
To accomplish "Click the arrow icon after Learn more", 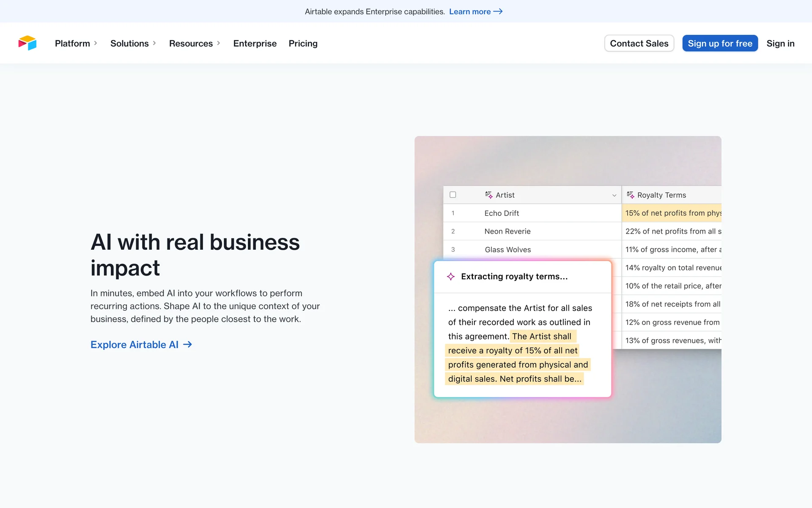I will click(498, 11).
